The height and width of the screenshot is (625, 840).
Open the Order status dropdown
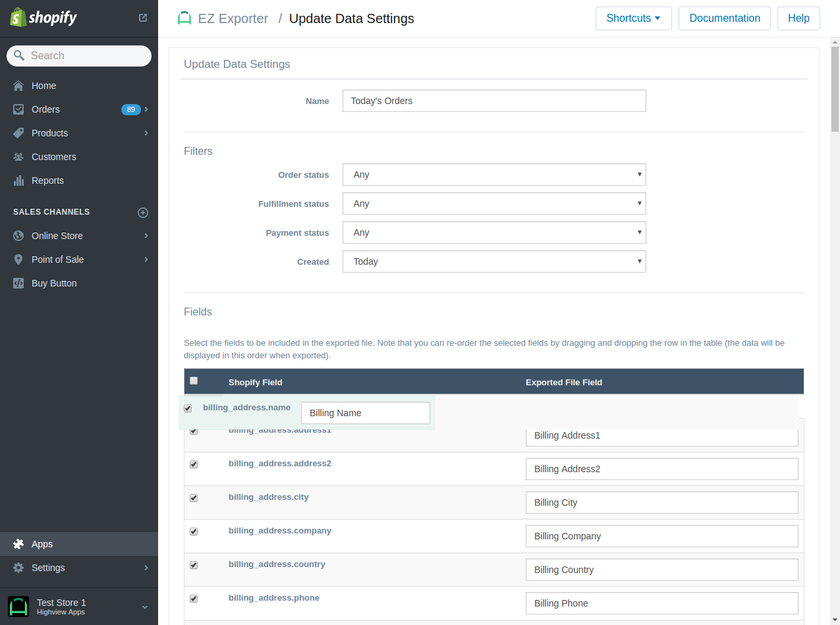494,175
